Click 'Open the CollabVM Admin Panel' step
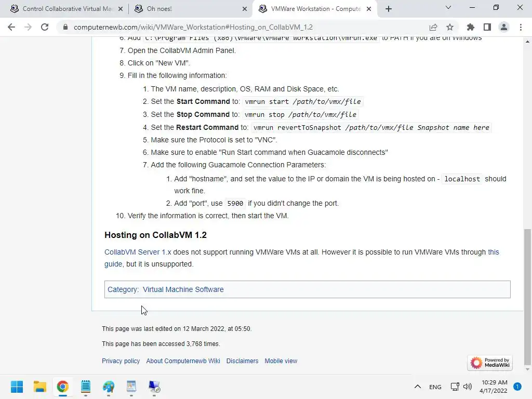The height and width of the screenshot is (399, 532). 181,50
